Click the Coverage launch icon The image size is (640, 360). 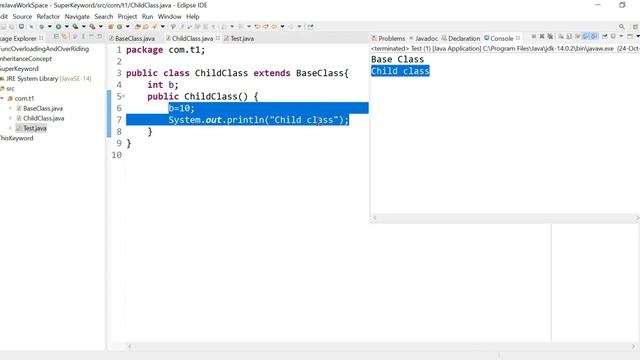point(76,27)
